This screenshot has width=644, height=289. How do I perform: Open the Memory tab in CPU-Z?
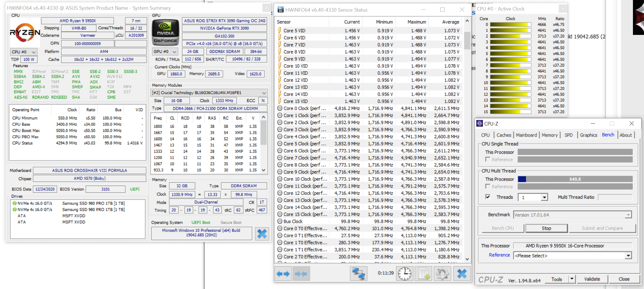550,135
